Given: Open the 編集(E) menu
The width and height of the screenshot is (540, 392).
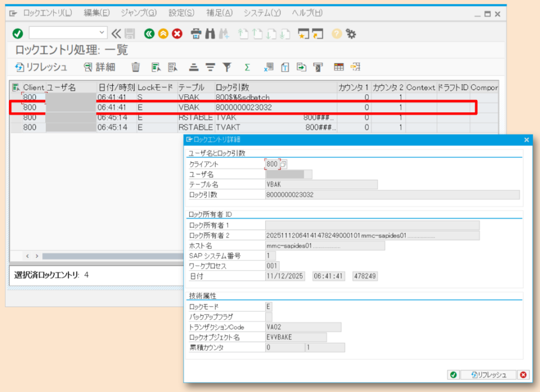Looking at the screenshot, I should pyautogui.click(x=97, y=13).
